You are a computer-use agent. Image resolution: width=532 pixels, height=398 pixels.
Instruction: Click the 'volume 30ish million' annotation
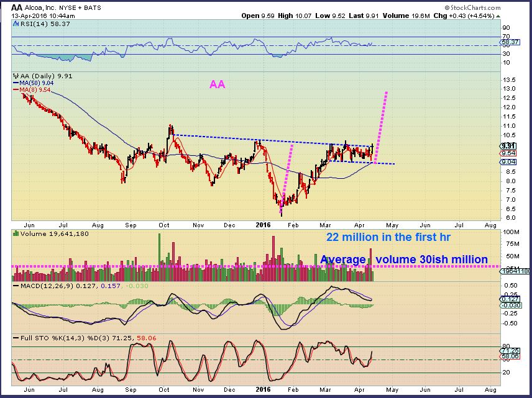coord(431,260)
